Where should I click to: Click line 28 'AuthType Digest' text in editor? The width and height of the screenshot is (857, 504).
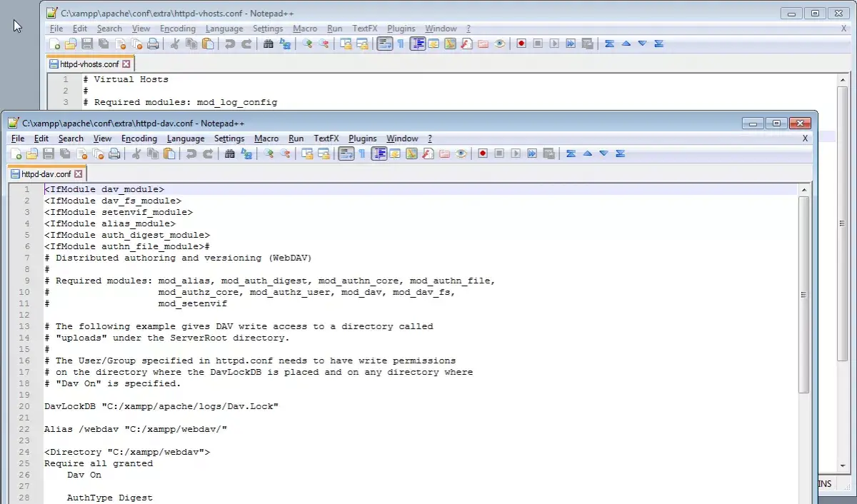pos(110,498)
